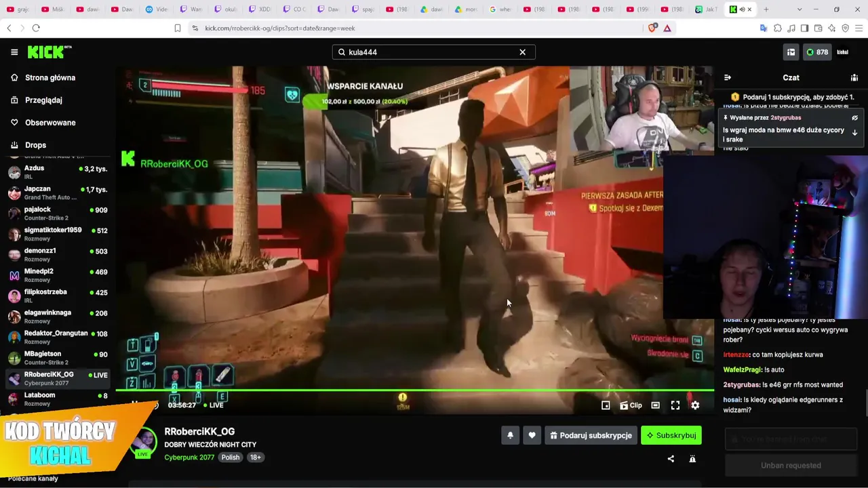The image size is (868, 488).
Task: Go back in the browser
Action: pyautogui.click(x=9, y=28)
